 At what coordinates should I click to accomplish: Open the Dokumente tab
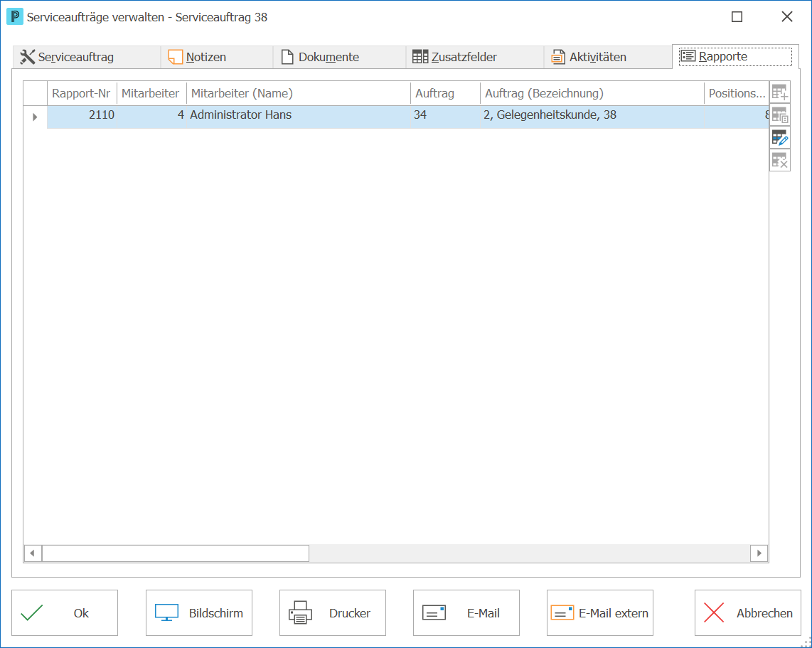[339, 57]
